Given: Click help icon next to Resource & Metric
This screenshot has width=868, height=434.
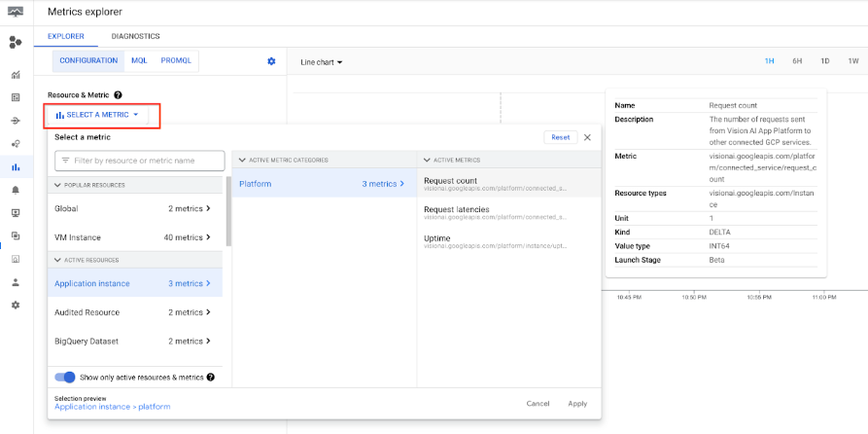Looking at the screenshot, I should pos(118,95).
